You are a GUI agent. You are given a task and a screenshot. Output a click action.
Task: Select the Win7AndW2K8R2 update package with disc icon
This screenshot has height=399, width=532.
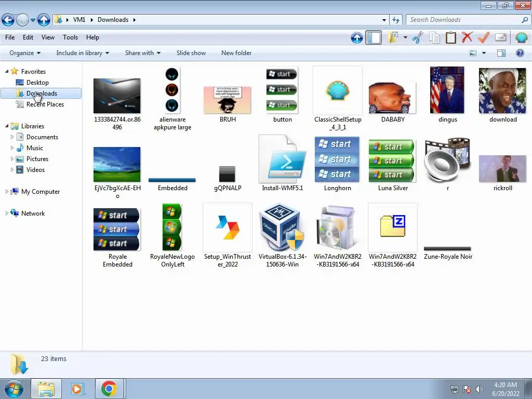[338, 235]
